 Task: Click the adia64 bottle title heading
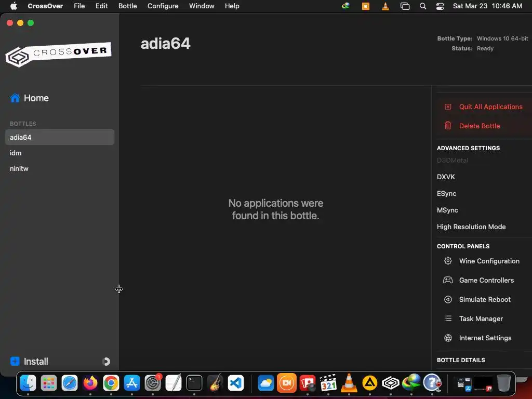point(166,44)
